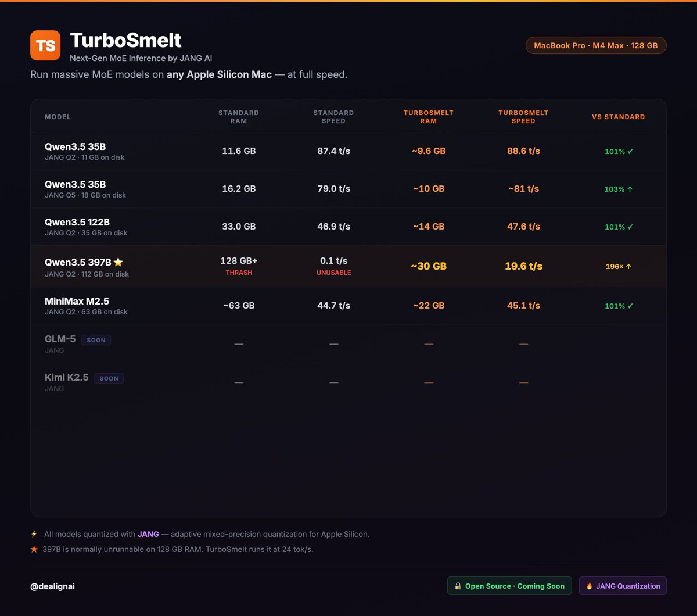Click the red UNUSABLE label
The height and width of the screenshot is (616, 697).
click(333, 273)
